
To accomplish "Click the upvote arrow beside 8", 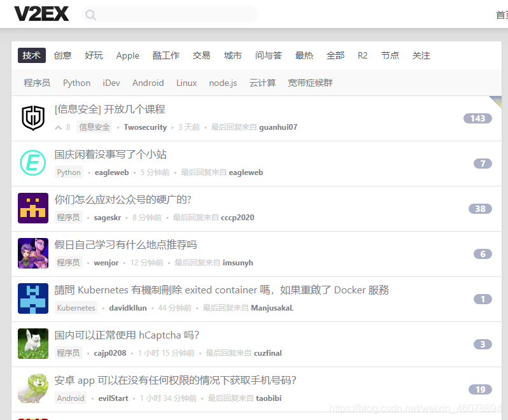I will click(59, 127).
